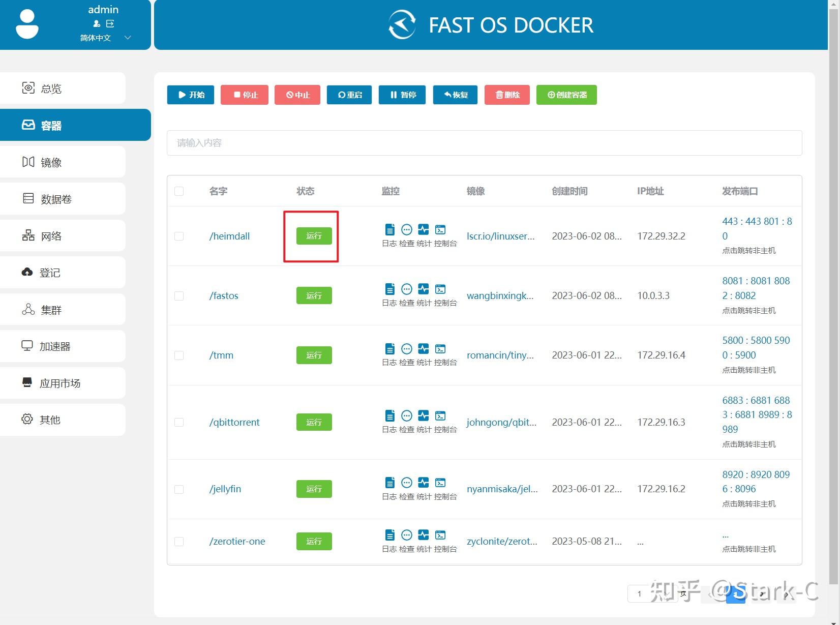The width and height of the screenshot is (840, 625).
Task: Launch the 控制台 console for /qbittorrent
Action: 440,415
